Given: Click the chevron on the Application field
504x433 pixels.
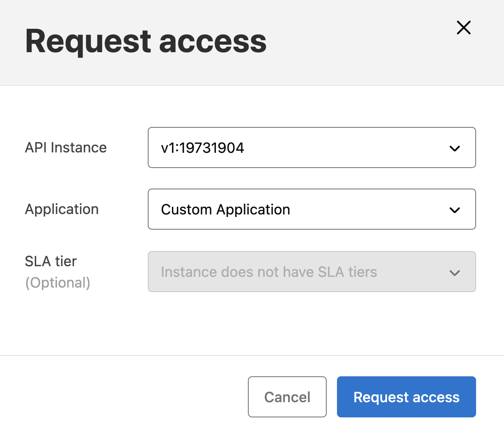Looking at the screenshot, I should 455,210.
